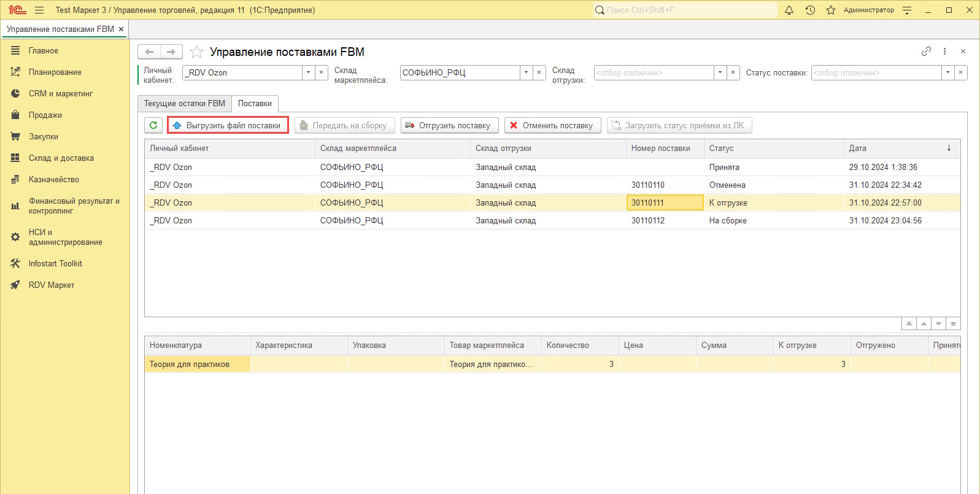
Task: Select date cell 31.10.2024 22:34:42
Action: (x=902, y=185)
